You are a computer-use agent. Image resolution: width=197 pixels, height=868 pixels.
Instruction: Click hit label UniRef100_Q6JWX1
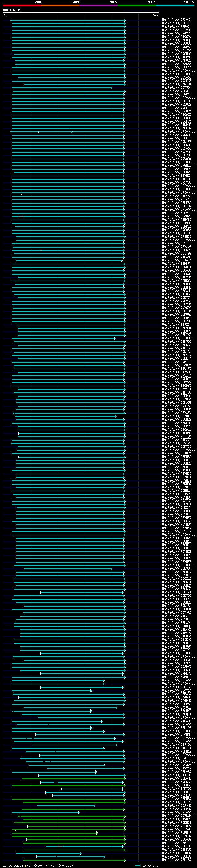(177, 453)
